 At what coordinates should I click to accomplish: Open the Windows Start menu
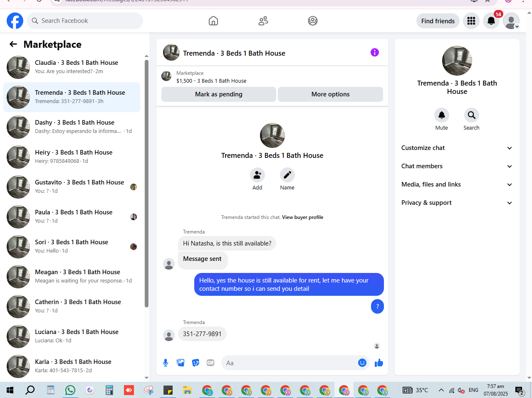[x=10, y=390]
